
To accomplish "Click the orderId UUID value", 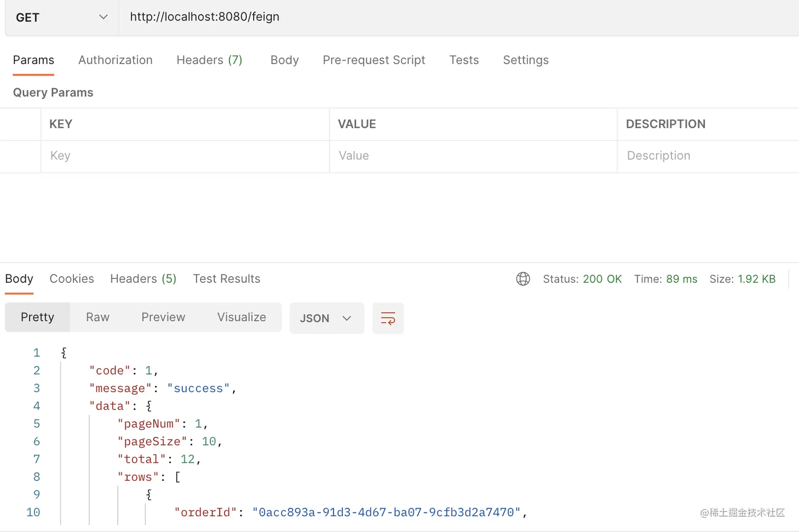I will pyautogui.click(x=386, y=512).
